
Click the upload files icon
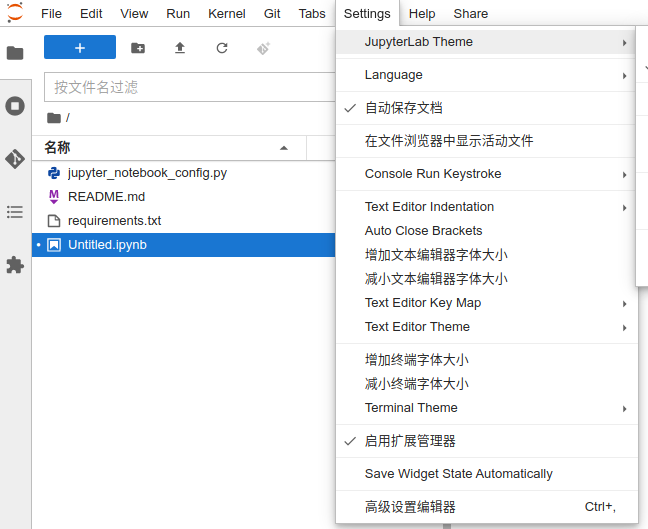pos(180,48)
